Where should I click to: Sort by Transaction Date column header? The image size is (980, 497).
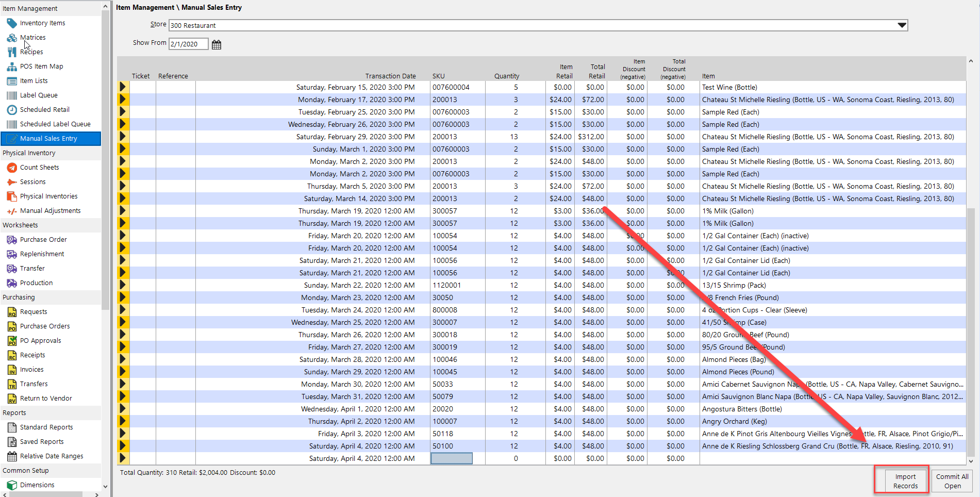[x=390, y=76]
